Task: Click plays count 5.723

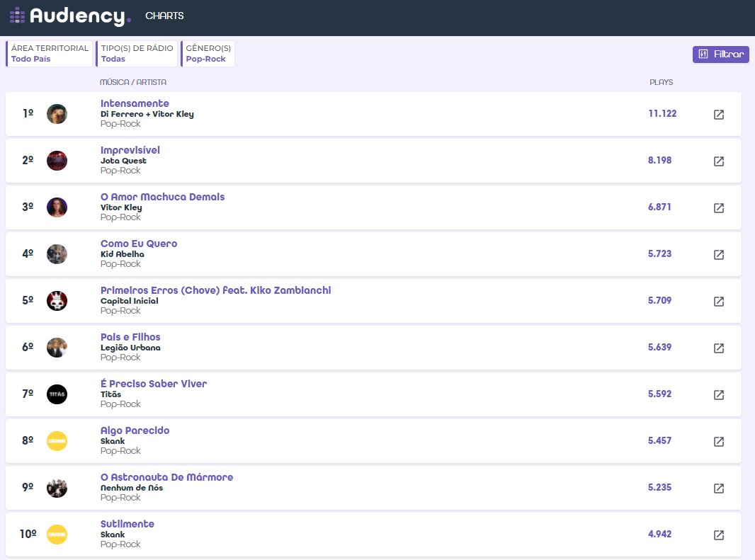Action: [659, 253]
